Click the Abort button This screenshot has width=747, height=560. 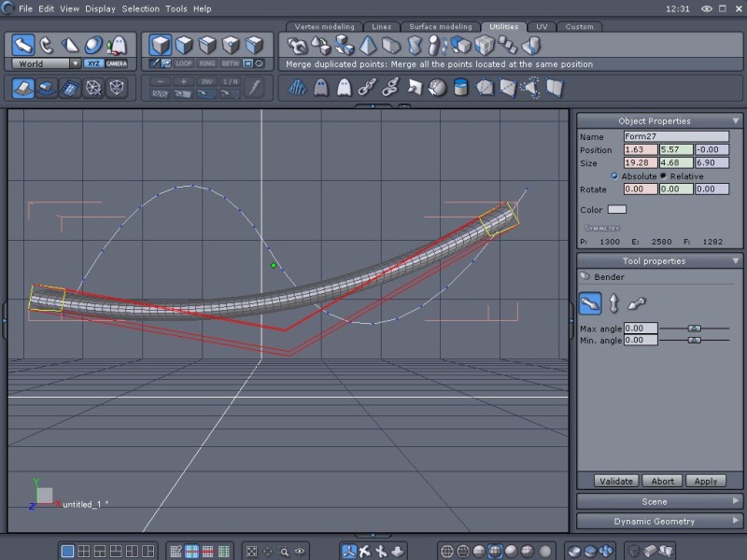coord(662,481)
